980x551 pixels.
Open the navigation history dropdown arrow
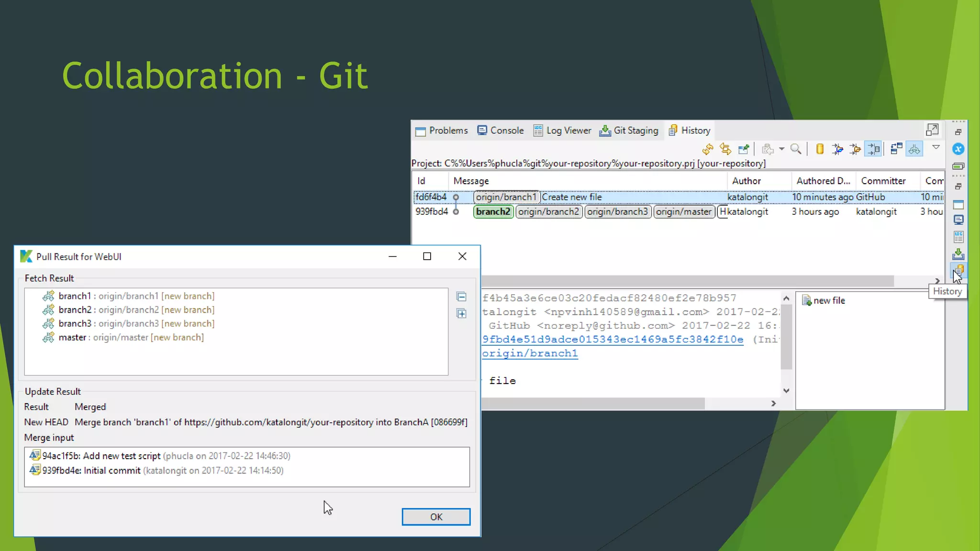click(781, 149)
